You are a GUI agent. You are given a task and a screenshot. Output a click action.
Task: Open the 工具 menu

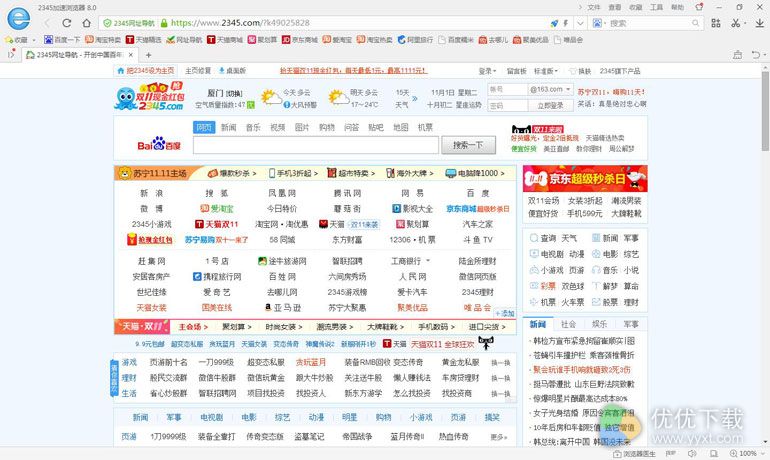coord(657,7)
